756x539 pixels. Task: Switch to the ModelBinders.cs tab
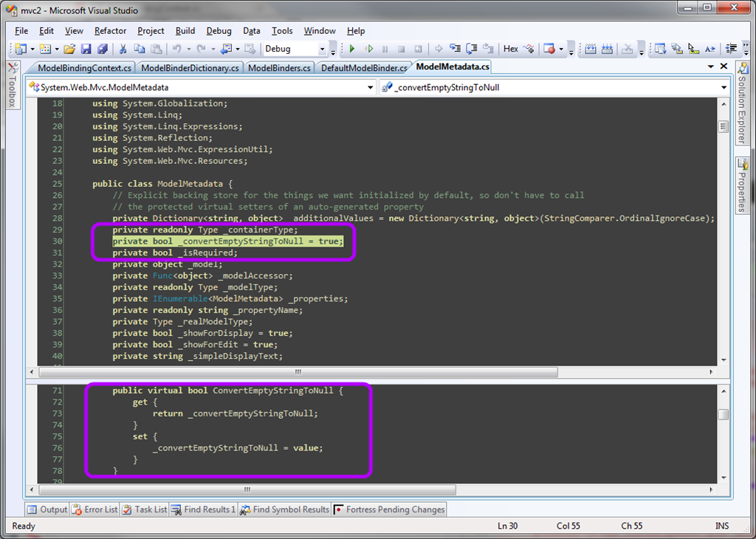279,67
